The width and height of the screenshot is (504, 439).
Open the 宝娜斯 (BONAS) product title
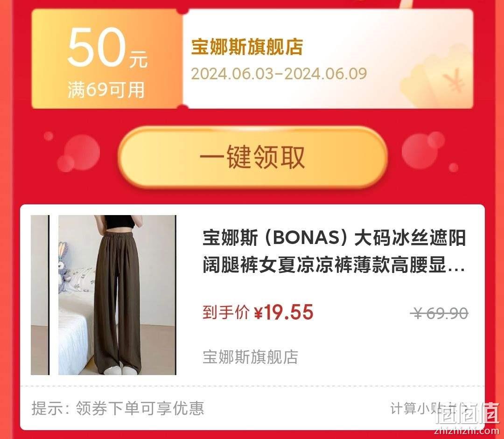pos(334,252)
